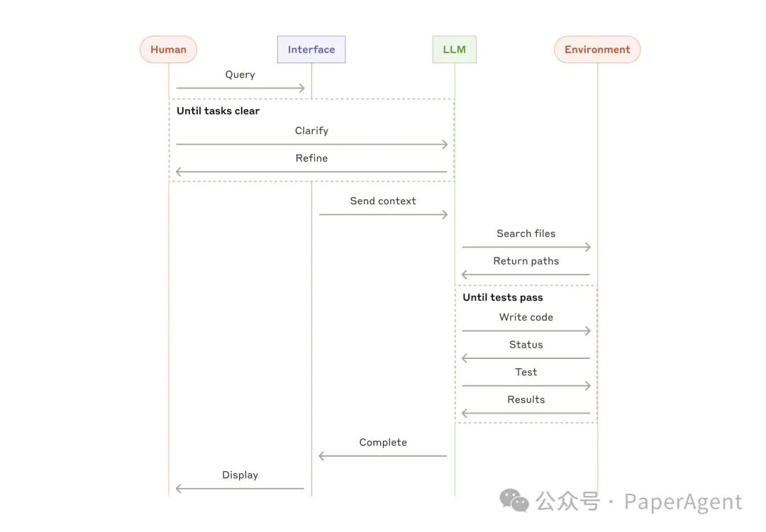This screenshot has width=766, height=532.
Task: Click the Return paths label
Action: (x=526, y=261)
